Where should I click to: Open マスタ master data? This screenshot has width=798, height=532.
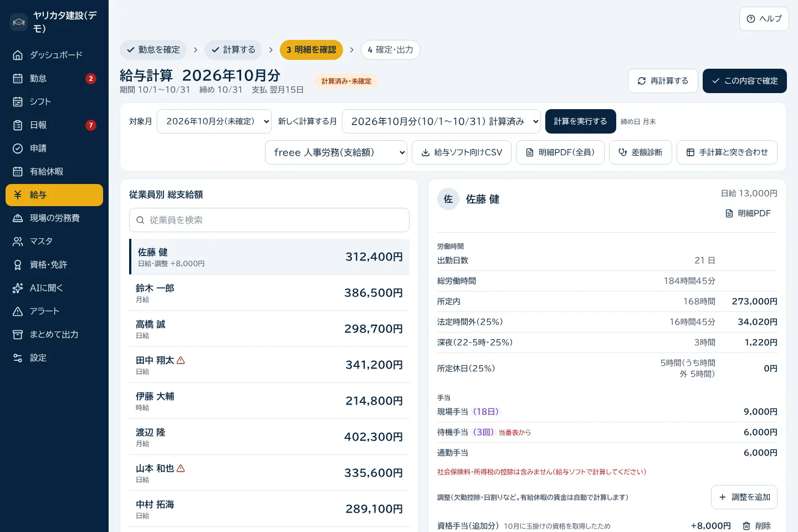pos(54,241)
